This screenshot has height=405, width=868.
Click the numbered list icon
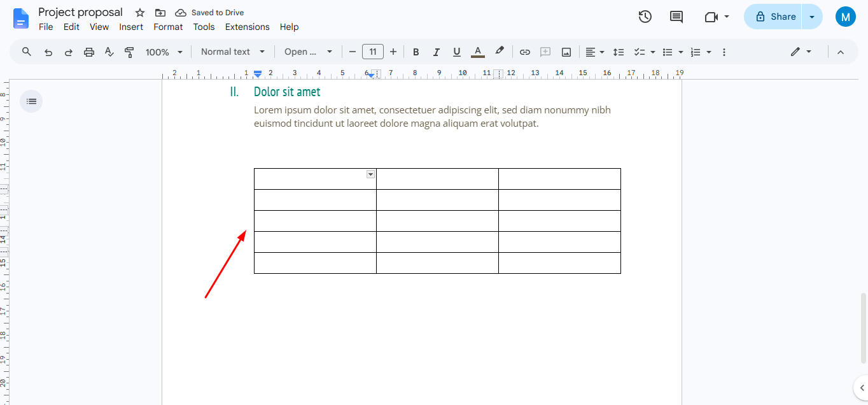pyautogui.click(x=696, y=52)
